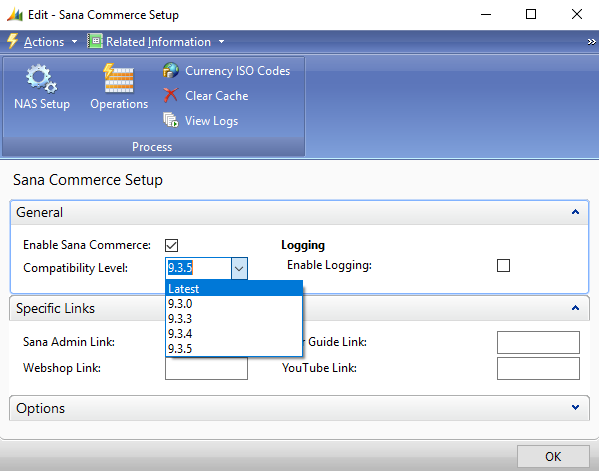
Task: Toggle Enable Sana Commerce checkbox
Action: tap(172, 245)
